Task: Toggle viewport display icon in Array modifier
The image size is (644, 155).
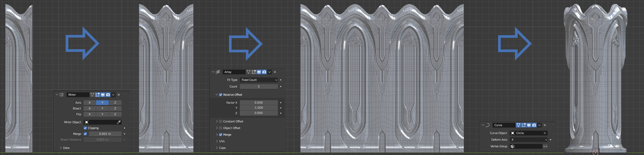Action: 259,72
